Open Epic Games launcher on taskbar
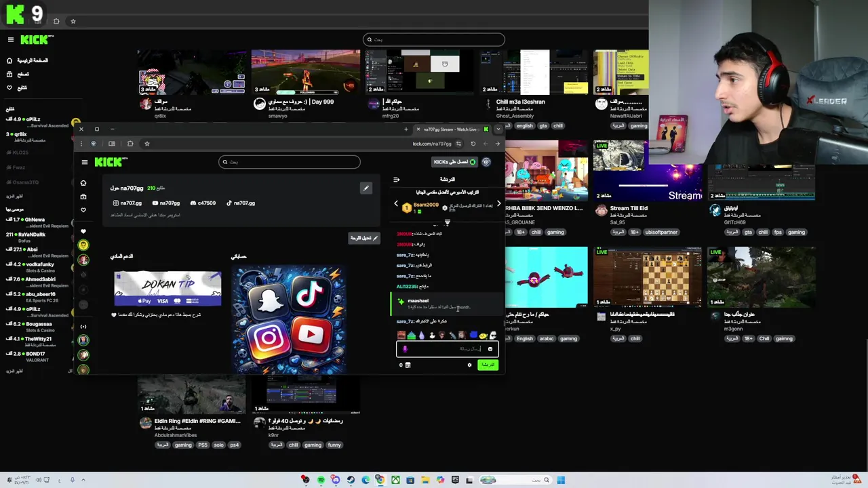The height and width of the screenshot is (488, 868). (454, 480)
